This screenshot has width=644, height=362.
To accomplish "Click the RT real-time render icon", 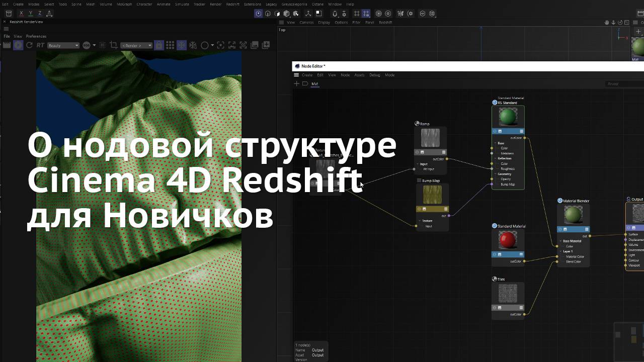I will (x=40, y=45).
